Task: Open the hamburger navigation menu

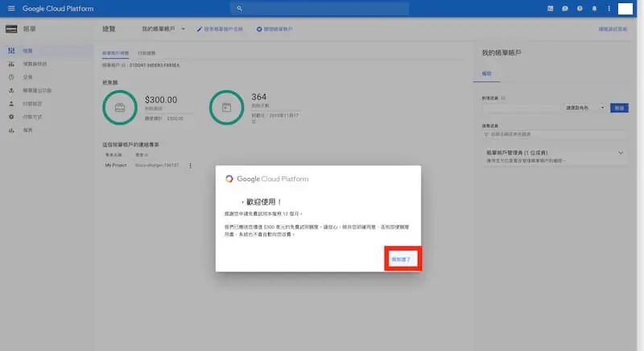Action: tap(11, 8)
